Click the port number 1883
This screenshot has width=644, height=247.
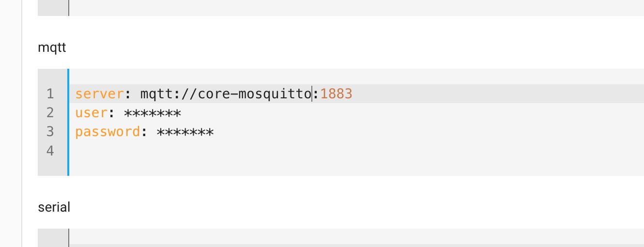337,93
